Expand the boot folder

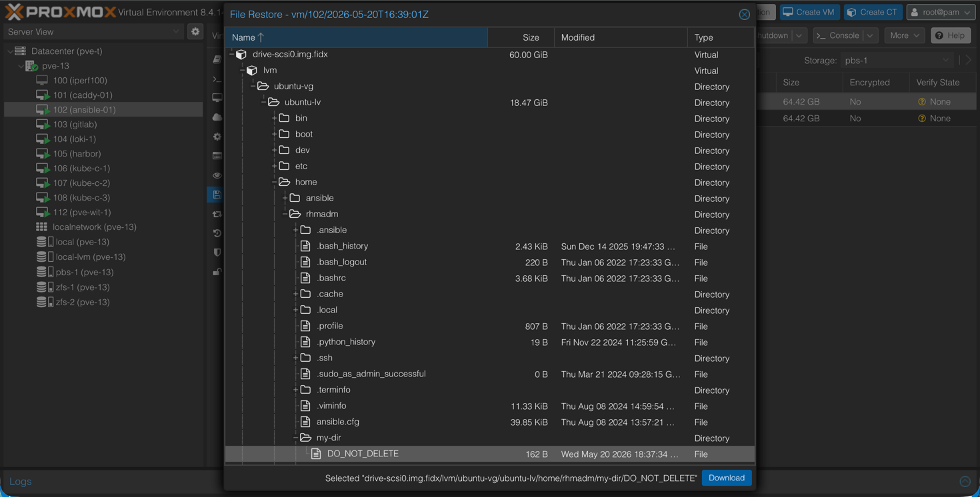(x=274, y=135)
